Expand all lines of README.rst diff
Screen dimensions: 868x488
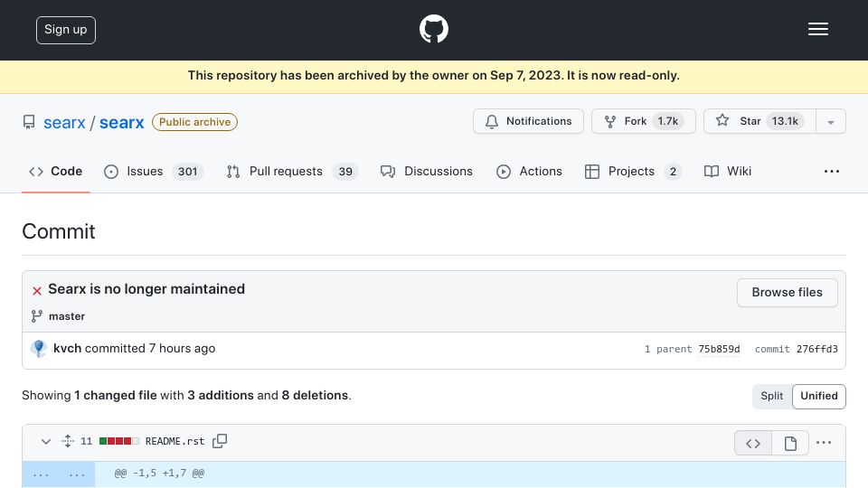(x=68, y=442)
